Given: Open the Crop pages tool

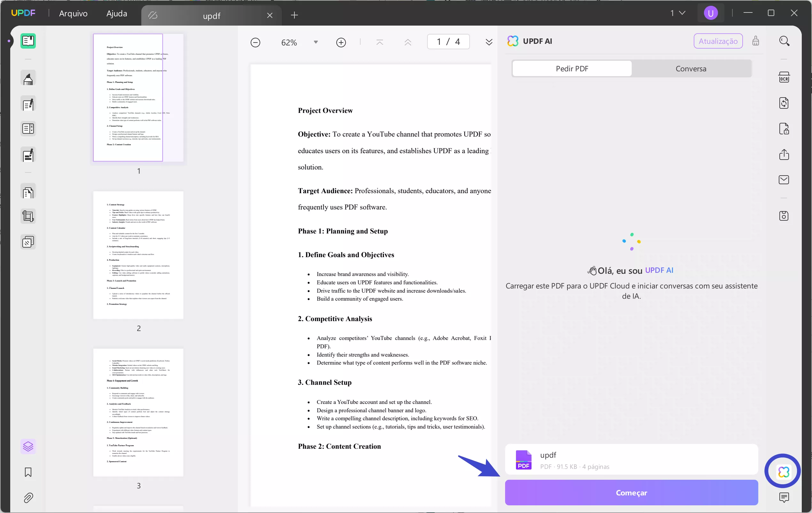Looking at the screenshot, I should (x=28, y=216).
